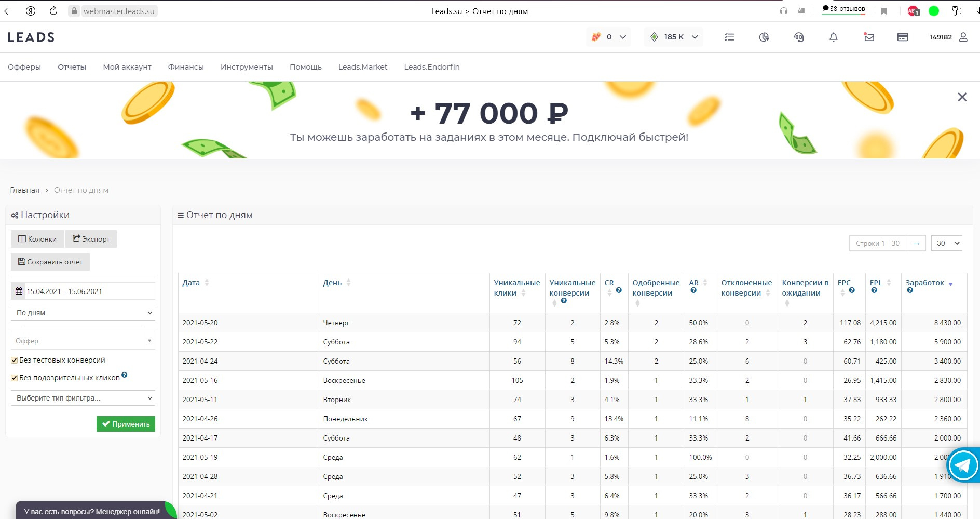Click the earnings value 8 430.00
980x519 pixels.
tap(947, 323)
